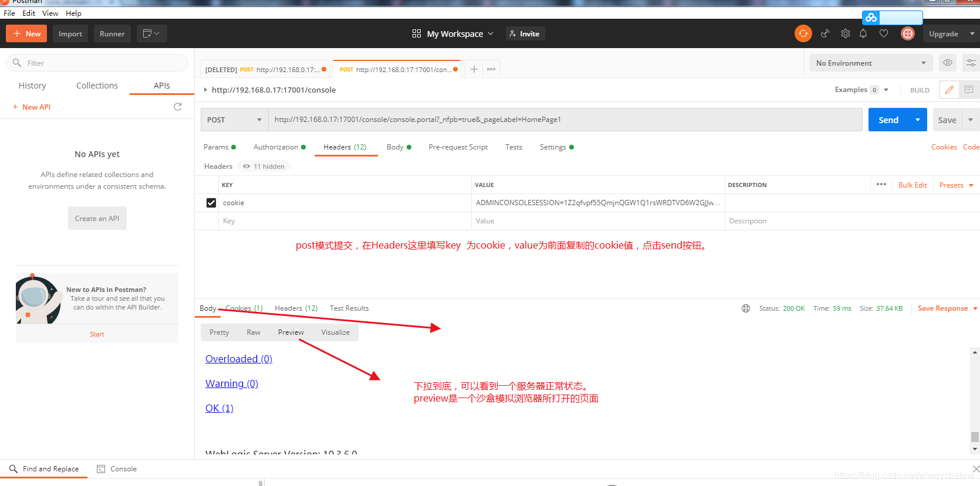
Task: Click the empty Key header field
Action: click(x=344, y=221)
